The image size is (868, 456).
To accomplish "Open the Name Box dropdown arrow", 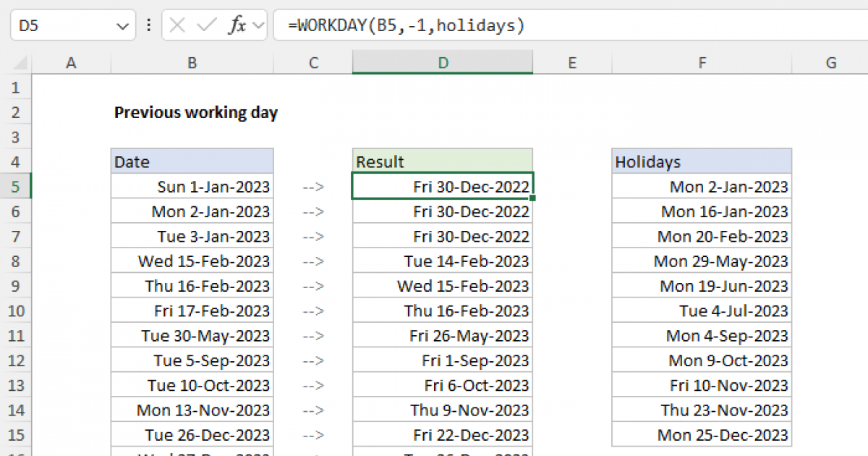I will click(123, 25).
